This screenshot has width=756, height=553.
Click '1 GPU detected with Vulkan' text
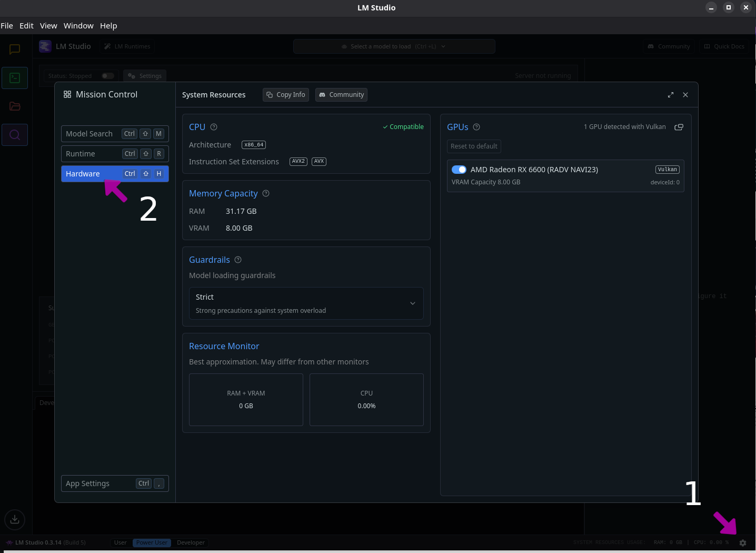click(x=624, y=127)
